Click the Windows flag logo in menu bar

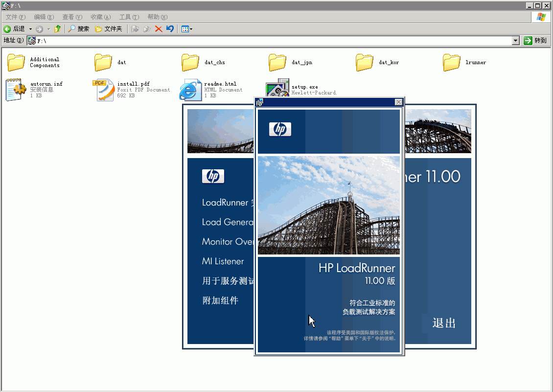click(541, 17)
